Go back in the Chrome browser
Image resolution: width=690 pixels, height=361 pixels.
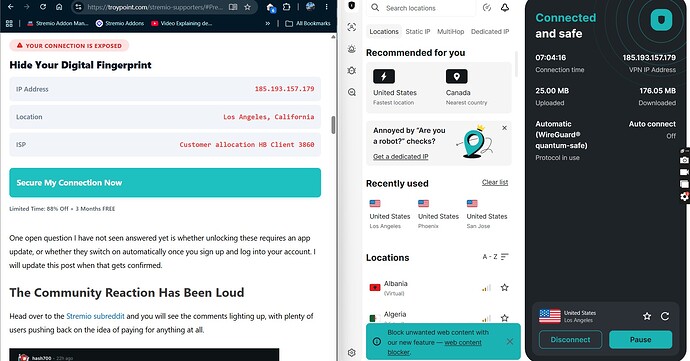(x=11, y=7)
